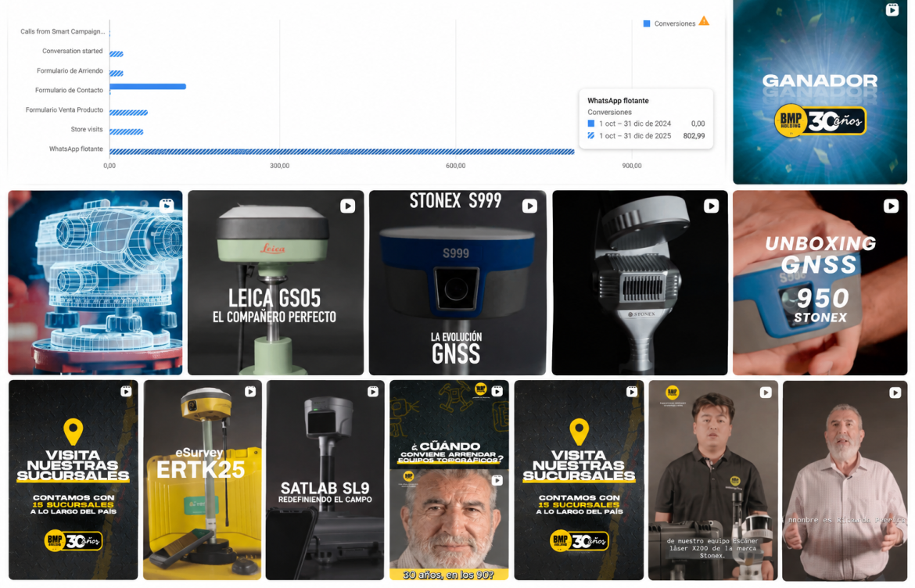The image size is (915, 588).
Task: Open the GANADOR BMP 30 años thumbnail
Action: point(820,92)
